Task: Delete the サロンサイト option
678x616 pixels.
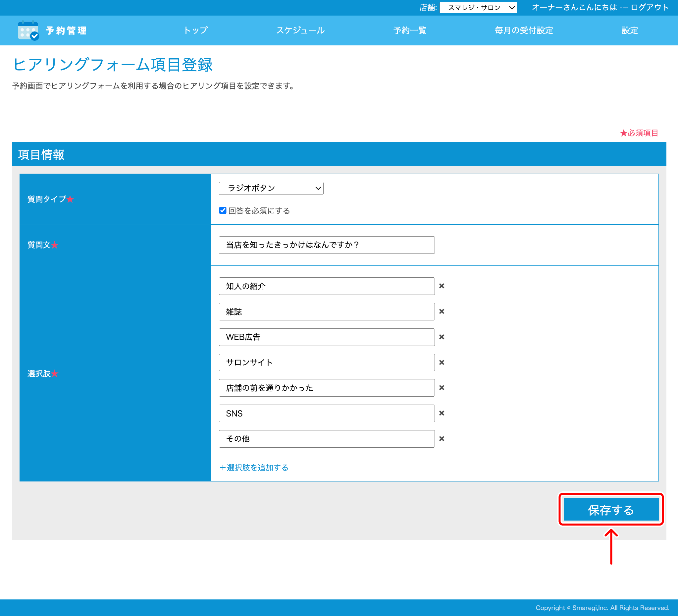Action: [x=442, y=362]
